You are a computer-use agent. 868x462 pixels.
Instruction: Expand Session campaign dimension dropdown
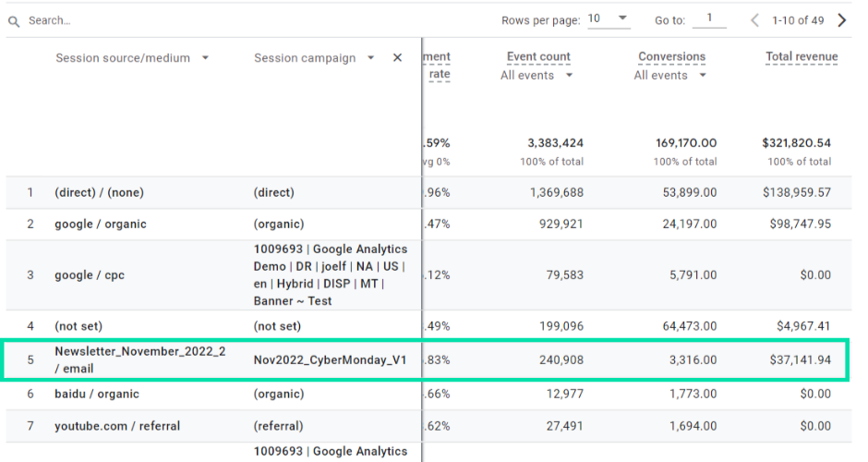(x=370, y=58)
